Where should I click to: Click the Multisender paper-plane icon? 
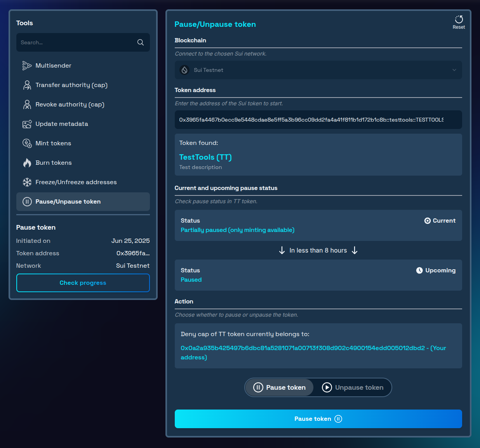click(27, 66)
